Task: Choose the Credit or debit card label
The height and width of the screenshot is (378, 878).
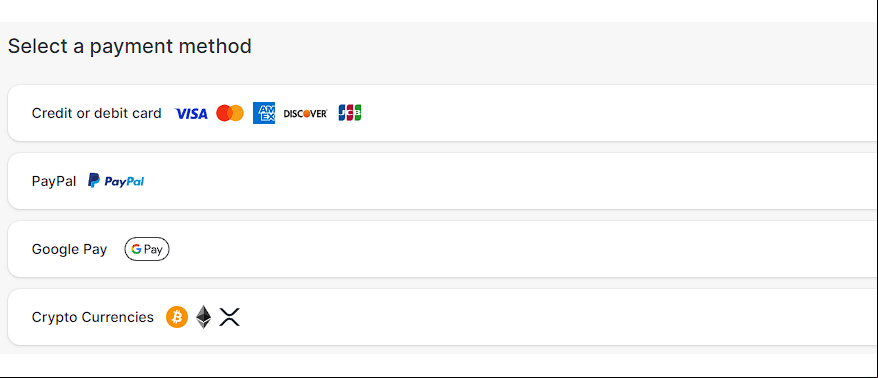Action: point(96,113)
